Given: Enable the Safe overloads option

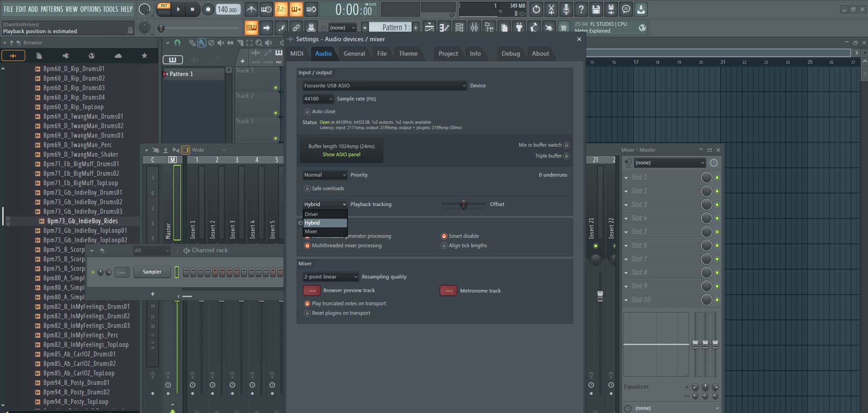Looking at the screenshot, I should 308,188.
